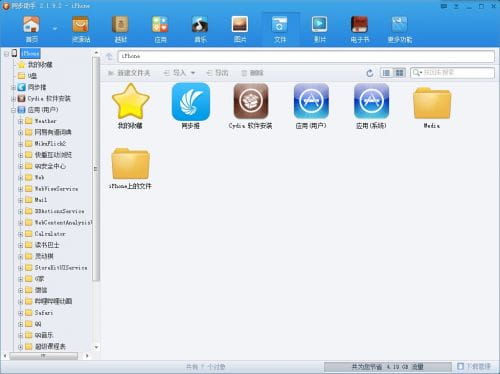Select the Safari folder in tree
The width and height of the screenshot is (500, 374).
39,313
